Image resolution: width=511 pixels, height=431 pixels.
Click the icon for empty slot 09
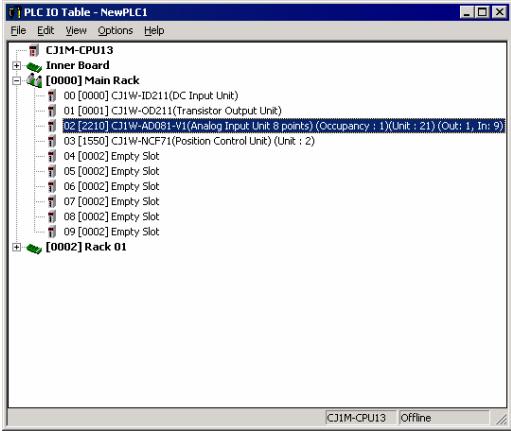[52, 232]
